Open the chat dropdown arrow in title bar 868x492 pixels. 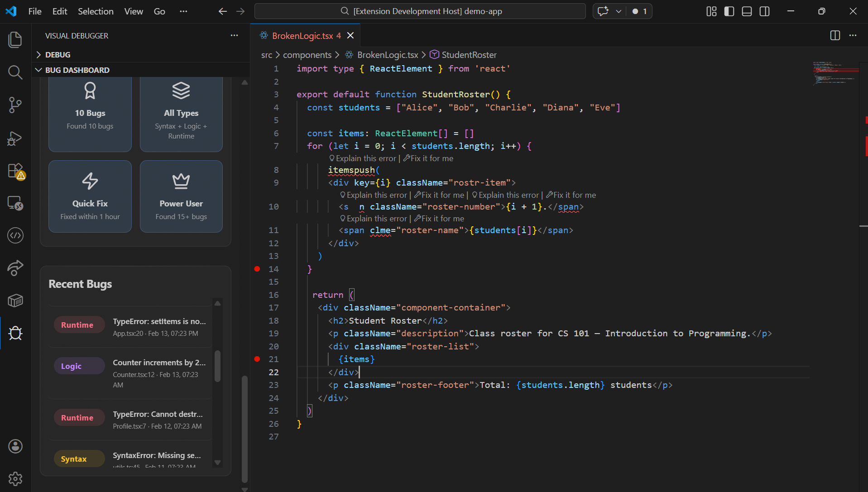point(619,11)
